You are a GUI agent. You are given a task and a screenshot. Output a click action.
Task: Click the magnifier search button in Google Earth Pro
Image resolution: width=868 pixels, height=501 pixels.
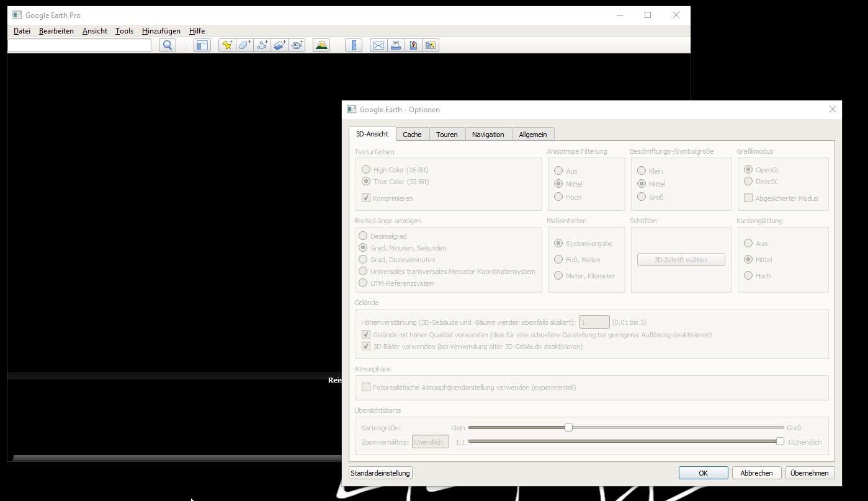(168, 45)
